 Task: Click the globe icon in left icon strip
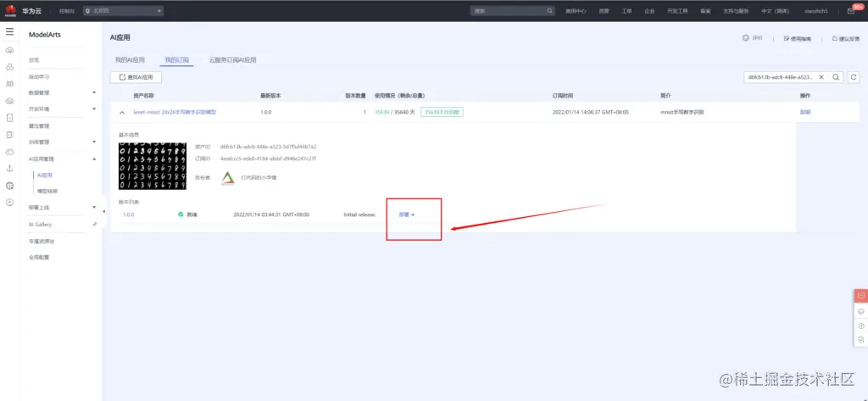coord(9,186)
